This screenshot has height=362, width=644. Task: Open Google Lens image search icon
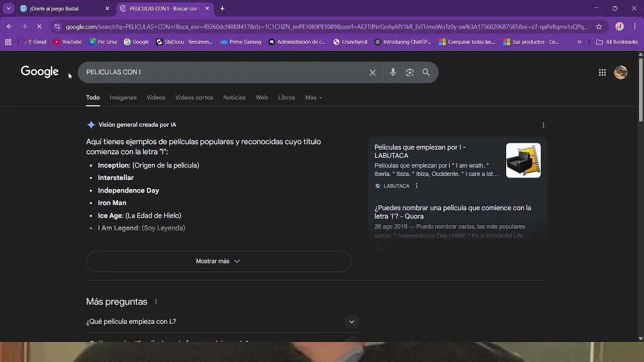point(410,72)
